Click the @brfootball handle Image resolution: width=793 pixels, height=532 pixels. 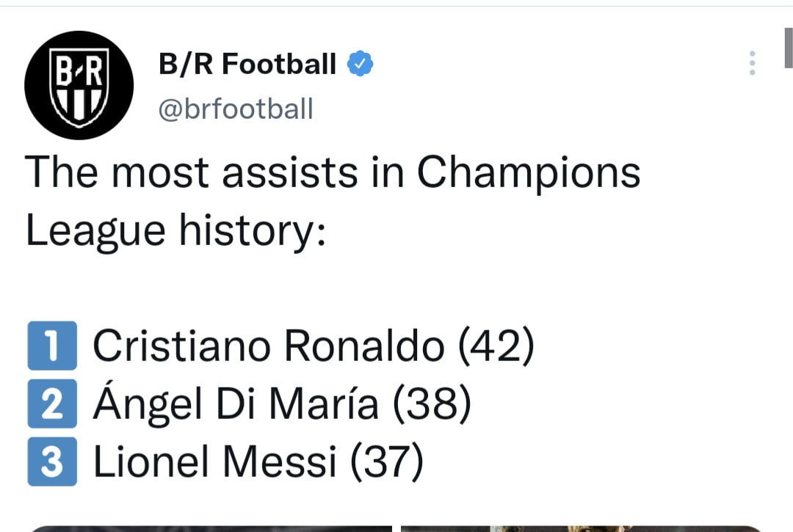236,109
